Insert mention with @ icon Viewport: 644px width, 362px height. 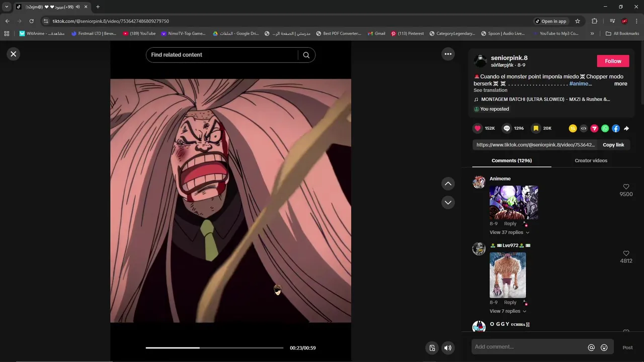(591, 347)
